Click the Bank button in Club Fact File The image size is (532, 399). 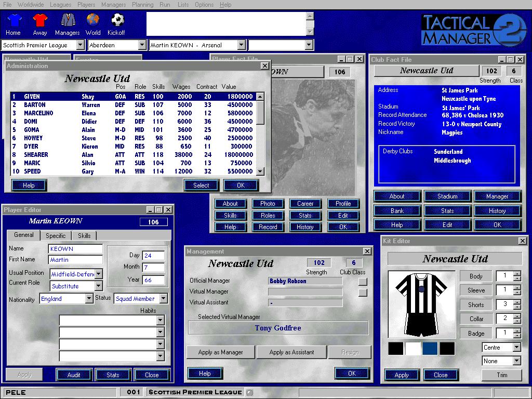pyautogui.click(x=397, y=211)
